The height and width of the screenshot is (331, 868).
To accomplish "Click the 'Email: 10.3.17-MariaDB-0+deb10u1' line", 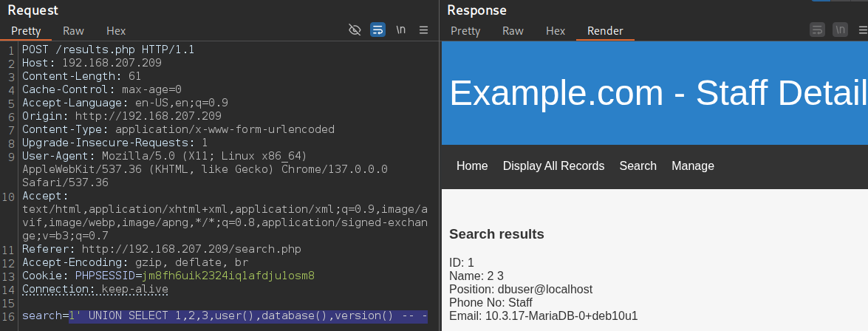I will point(544,316).
